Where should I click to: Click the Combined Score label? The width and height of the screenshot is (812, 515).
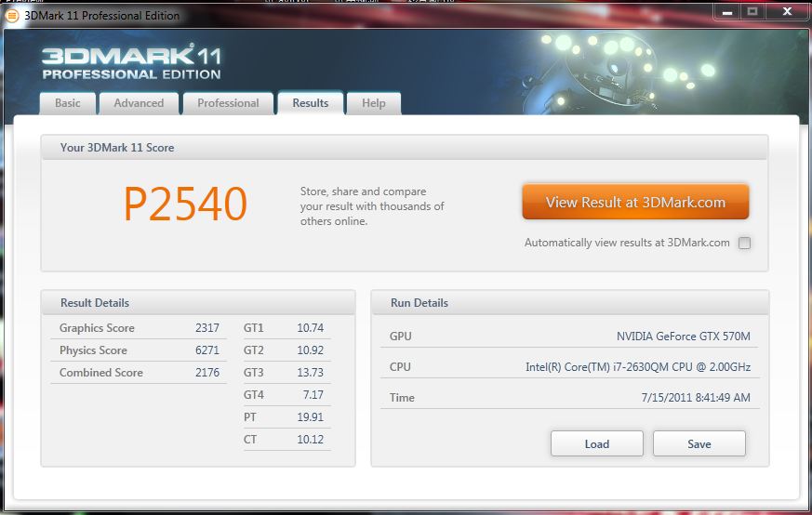tap(101, 372)
